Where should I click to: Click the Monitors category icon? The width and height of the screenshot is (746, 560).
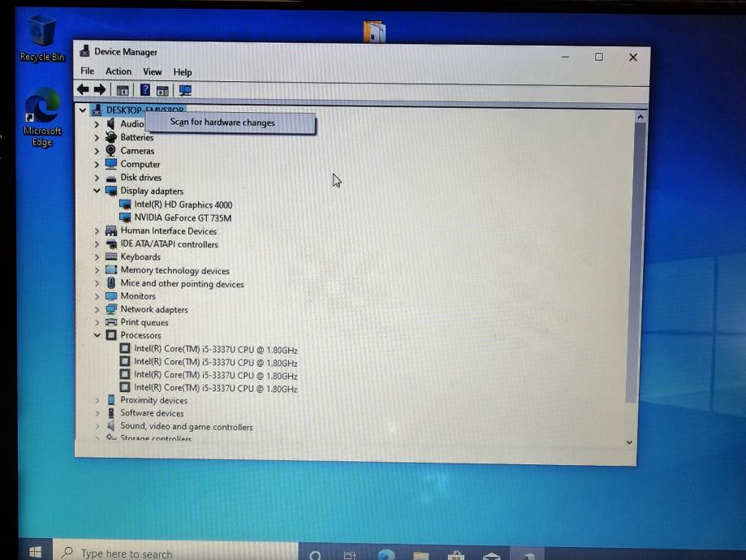tap(111, 296)
